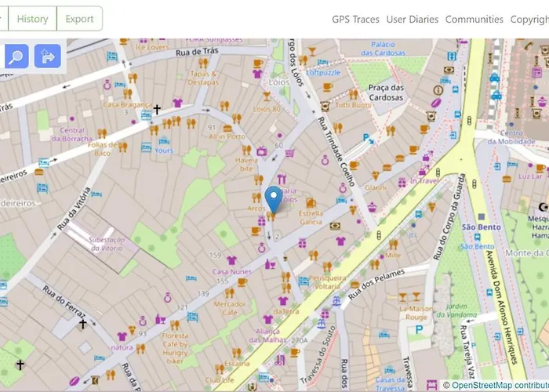Open Communities link

(474, 20)
